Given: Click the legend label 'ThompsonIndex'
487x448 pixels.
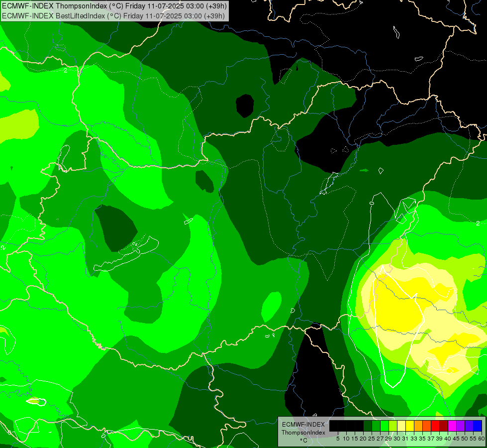Looking at the screenshot, I should pyautogui.click(x=303, y=433).
